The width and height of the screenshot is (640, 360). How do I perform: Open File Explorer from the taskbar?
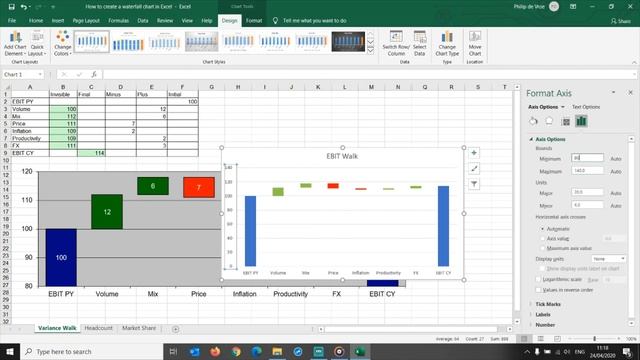click(x=277, y=351)
